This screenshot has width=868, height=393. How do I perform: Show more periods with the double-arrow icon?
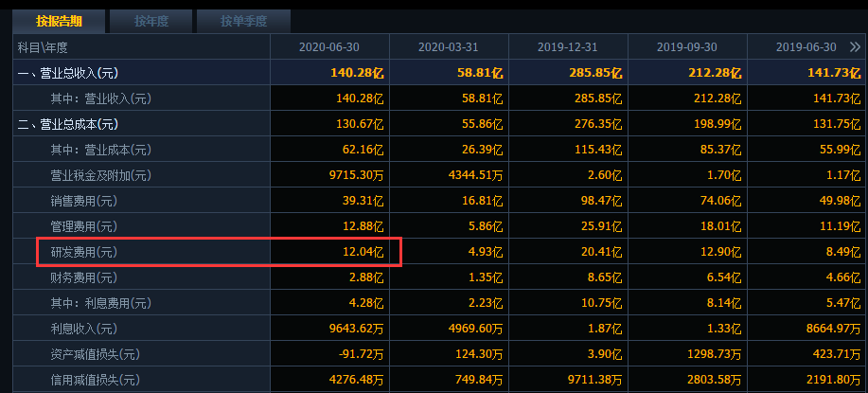(855, 47)
